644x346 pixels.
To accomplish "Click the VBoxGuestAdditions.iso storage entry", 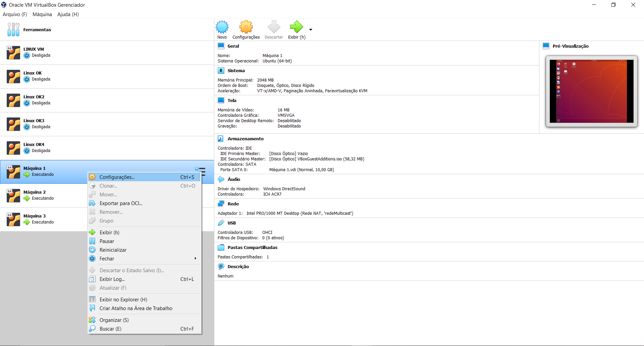I will [317, 159].
